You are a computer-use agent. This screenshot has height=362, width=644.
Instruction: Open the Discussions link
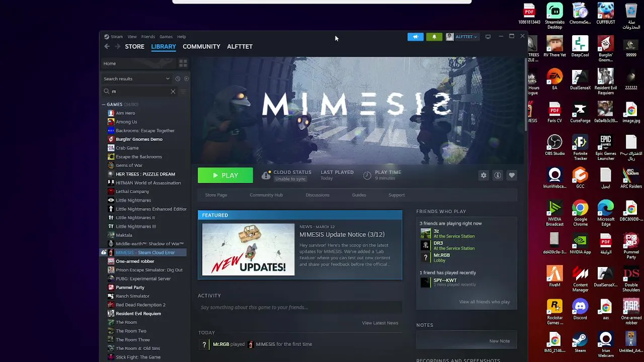pos(317,195)
